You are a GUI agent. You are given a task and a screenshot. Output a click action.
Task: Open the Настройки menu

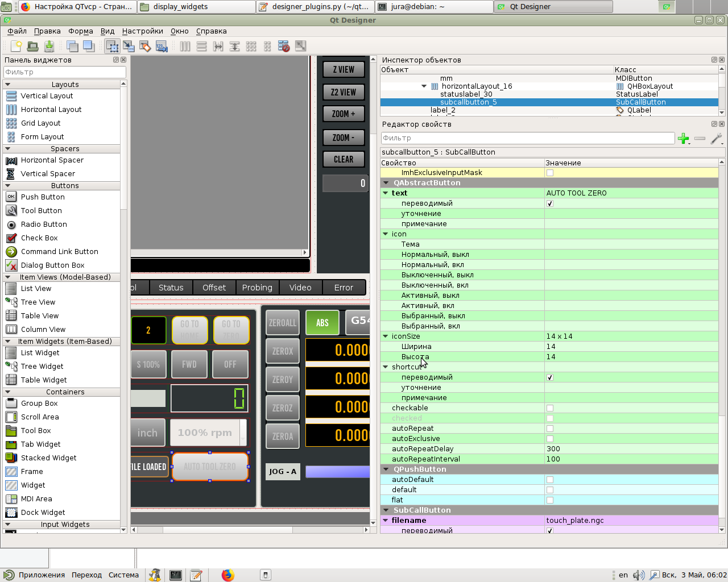click(143, 31)
